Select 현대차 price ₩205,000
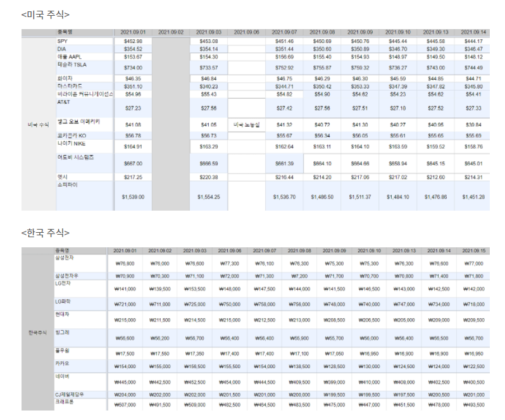505x420 pixels. pos(404,320)
